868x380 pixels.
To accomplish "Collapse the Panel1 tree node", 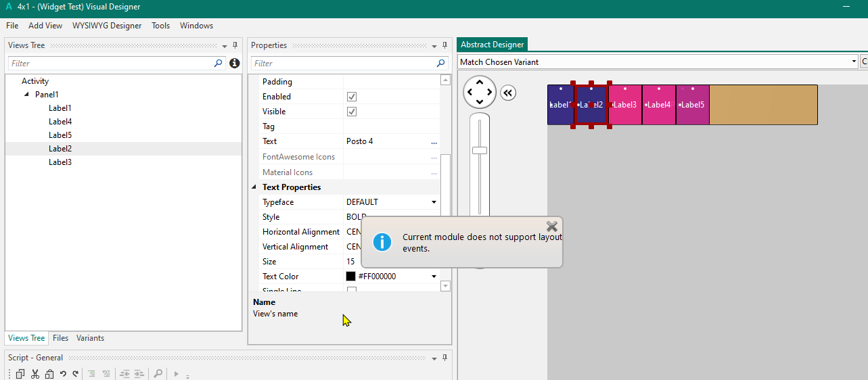I will coord(26,95).
